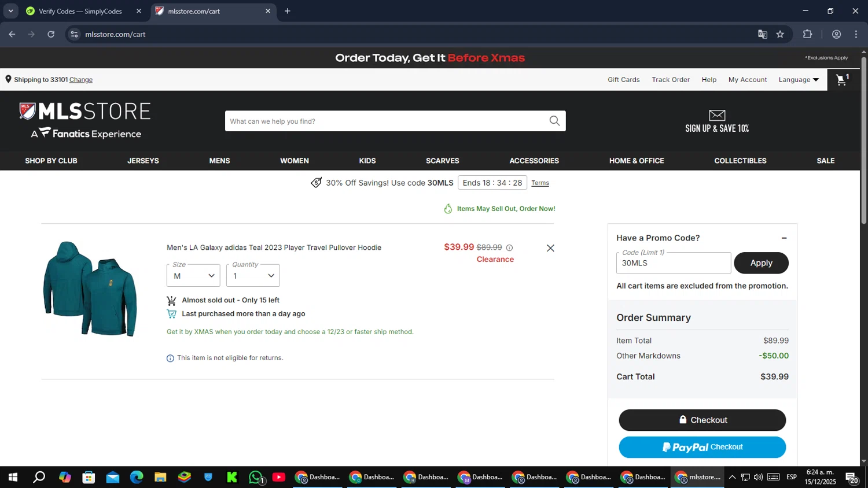The width and height of the screenshot is (868, 488).
Task: Click the black Checkout button
Action: pos(703,420)
